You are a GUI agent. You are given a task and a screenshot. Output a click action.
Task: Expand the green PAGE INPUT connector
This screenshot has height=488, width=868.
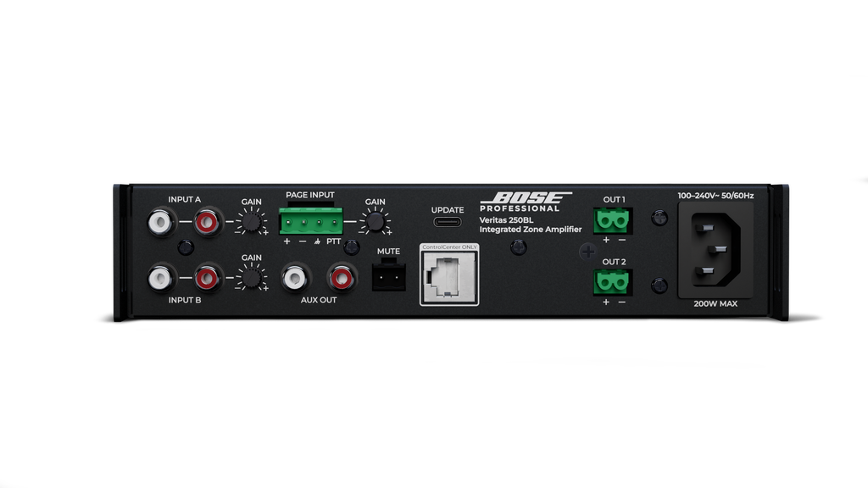pos(310,222)
